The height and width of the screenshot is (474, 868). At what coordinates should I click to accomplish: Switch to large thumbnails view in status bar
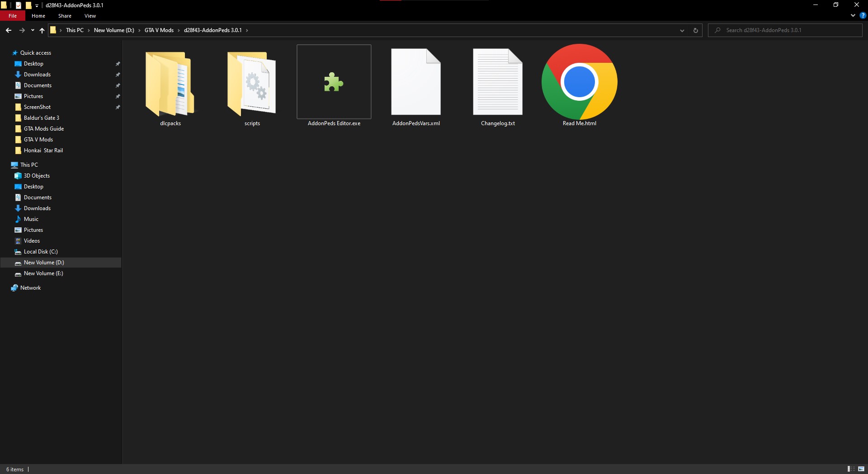(861, 469)
